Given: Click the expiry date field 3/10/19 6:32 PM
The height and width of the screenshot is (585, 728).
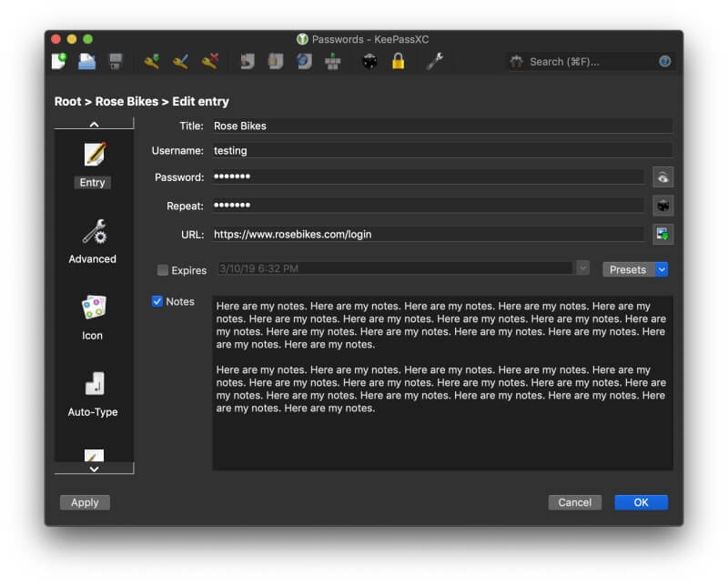Looking at the screenshot, I should tap(395, 268).
